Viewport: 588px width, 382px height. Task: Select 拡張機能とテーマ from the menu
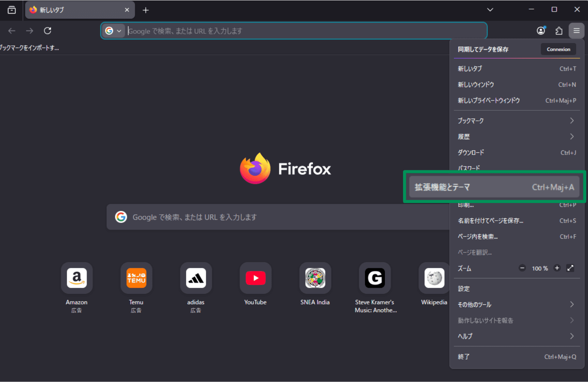click(x=494, y=187)
